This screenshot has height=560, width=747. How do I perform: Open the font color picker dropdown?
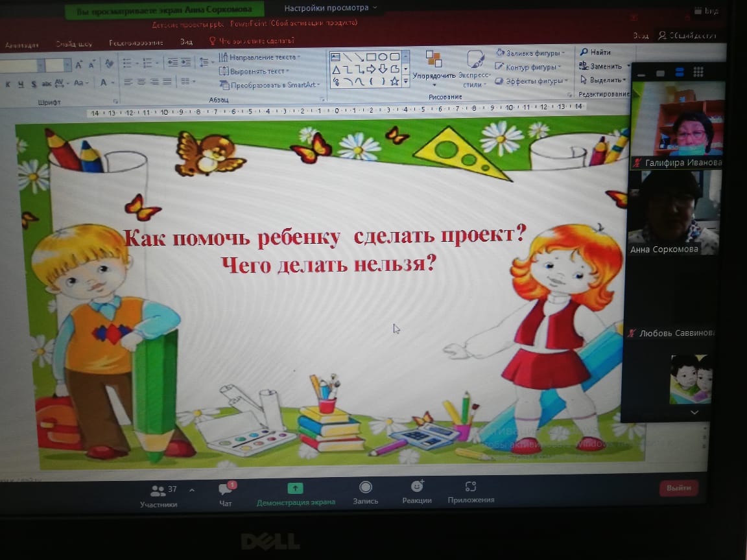click(x=113, y=83)
